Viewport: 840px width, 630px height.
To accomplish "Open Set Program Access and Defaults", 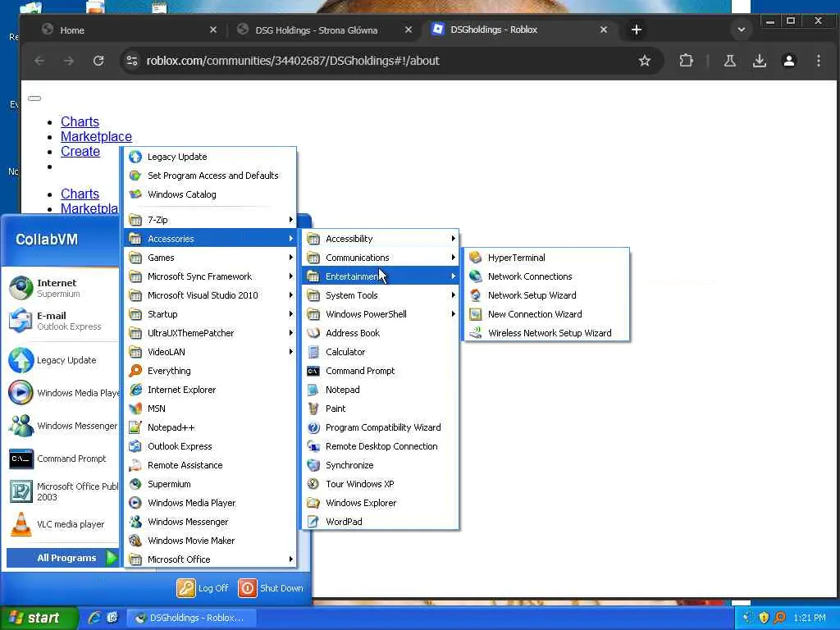I will pyautogui.click(x=210, y=176).
